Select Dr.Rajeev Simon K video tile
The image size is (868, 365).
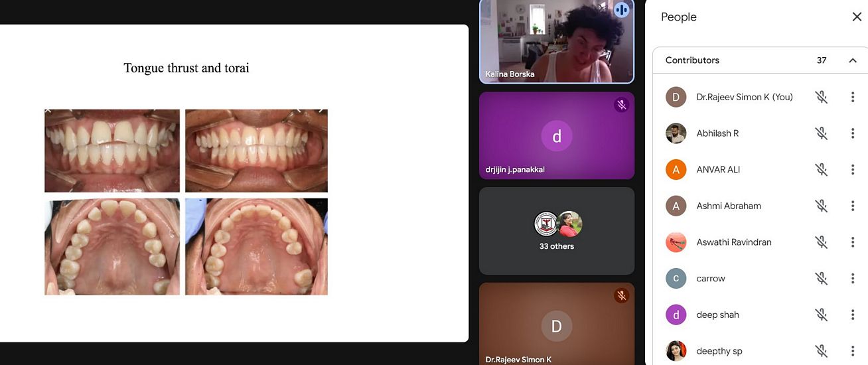coord(557,324)
